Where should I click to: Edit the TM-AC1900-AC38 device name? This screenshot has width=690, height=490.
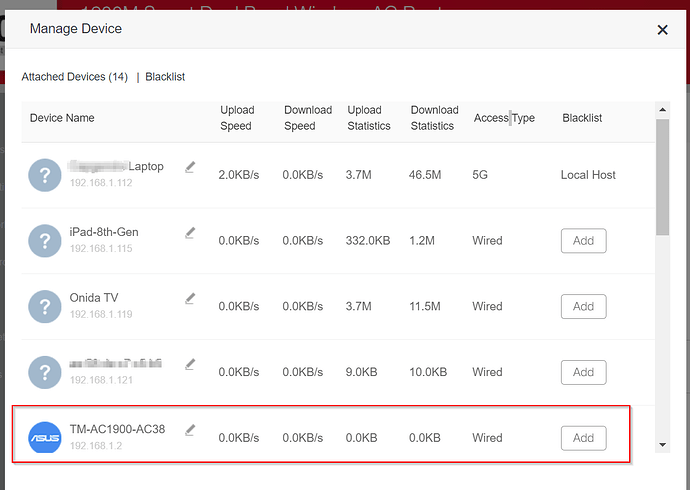(190, 430)
